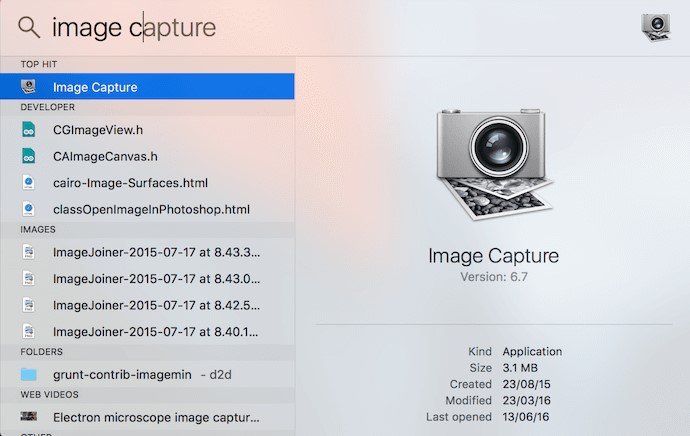
Task: Click the classOpenImageInPhotoshop.html document icon
Action: (29, 209)
